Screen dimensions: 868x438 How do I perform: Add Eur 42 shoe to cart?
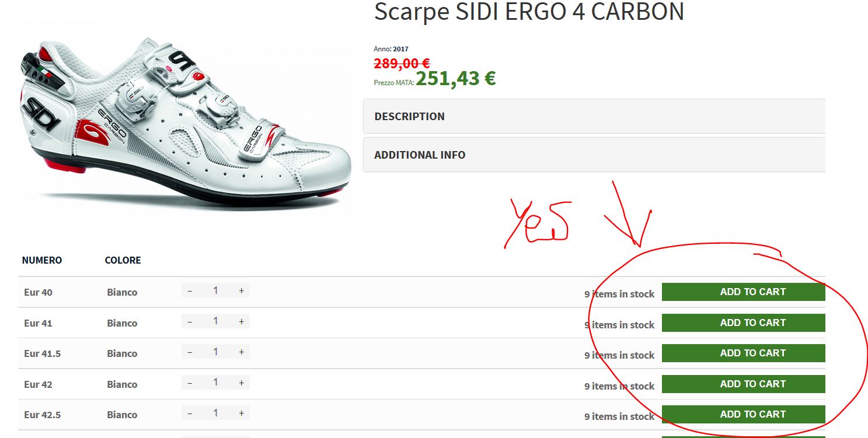(x=744, y=384)
